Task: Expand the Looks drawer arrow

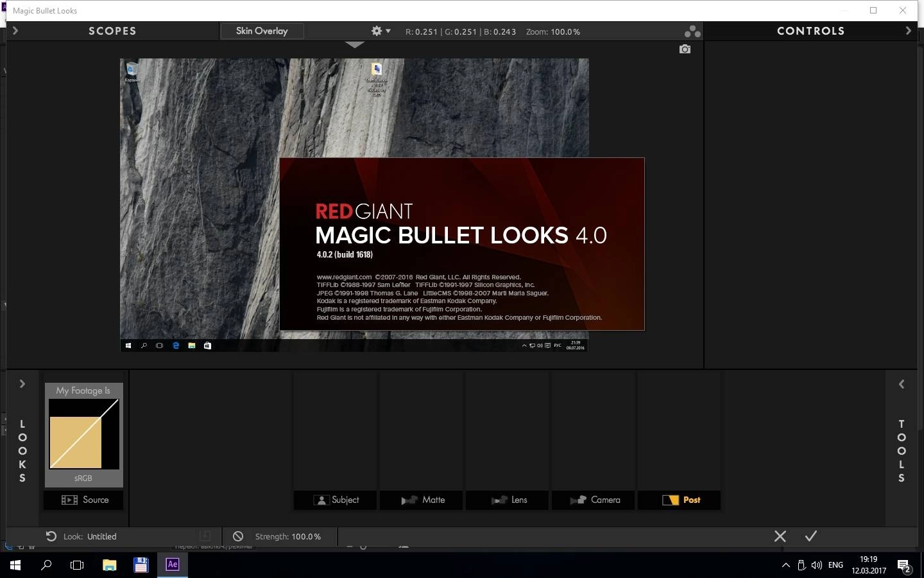Action: click(x=22, y=383)
